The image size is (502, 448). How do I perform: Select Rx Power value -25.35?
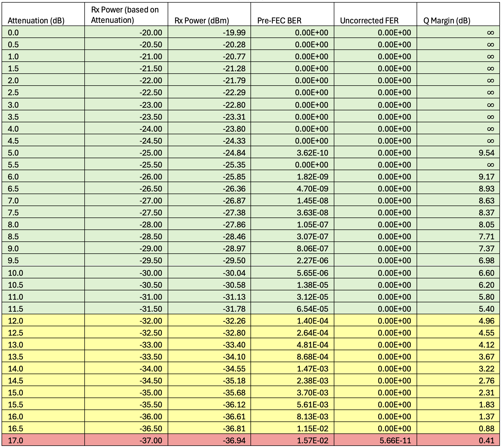coord(209,164)
